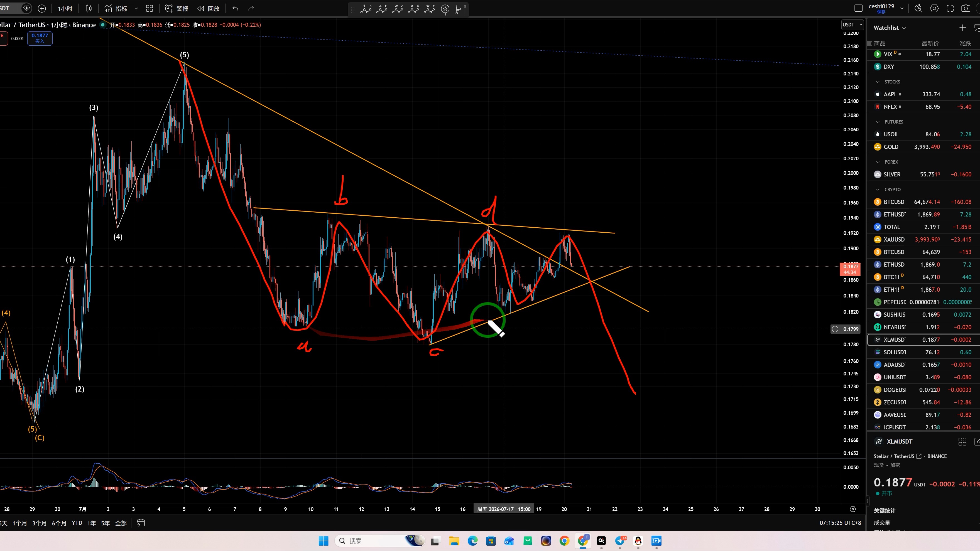Open the chart layout grid selector

click(x=150, y=8)
